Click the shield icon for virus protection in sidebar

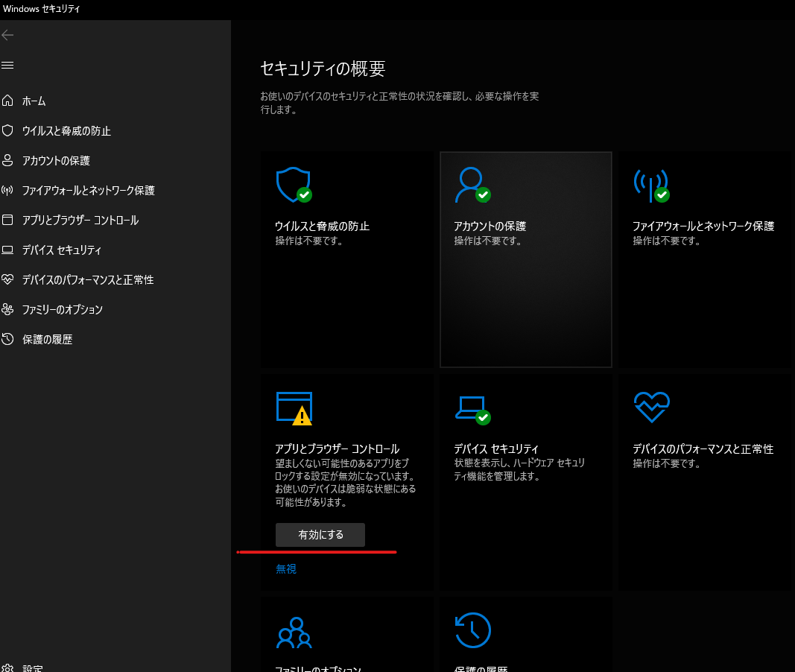click(x=7, y=131)
